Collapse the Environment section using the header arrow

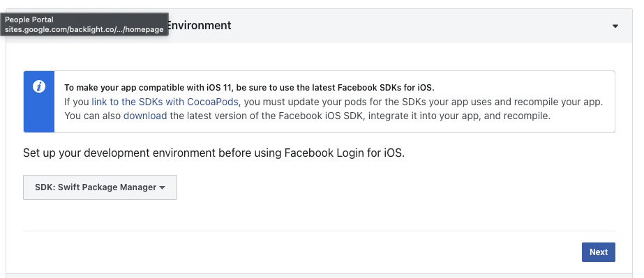pyautogui.click(x=615, y=26)
